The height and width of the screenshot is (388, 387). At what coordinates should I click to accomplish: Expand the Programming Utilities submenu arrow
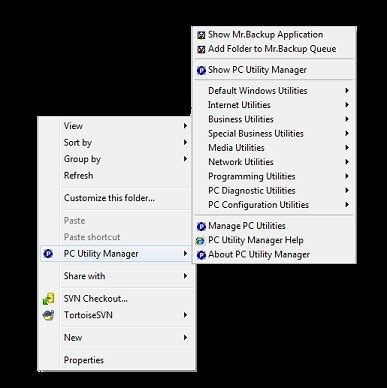point(347,176)
